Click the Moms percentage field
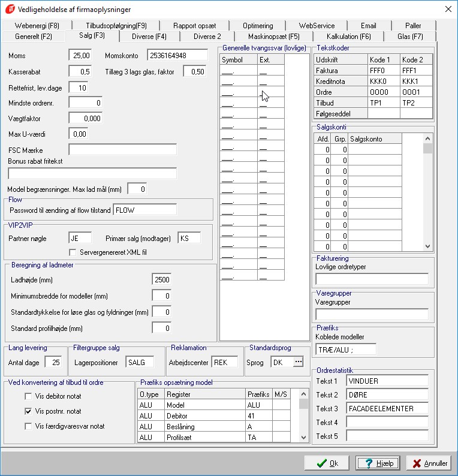Screen dimensions: 458x476 point(80,55)
